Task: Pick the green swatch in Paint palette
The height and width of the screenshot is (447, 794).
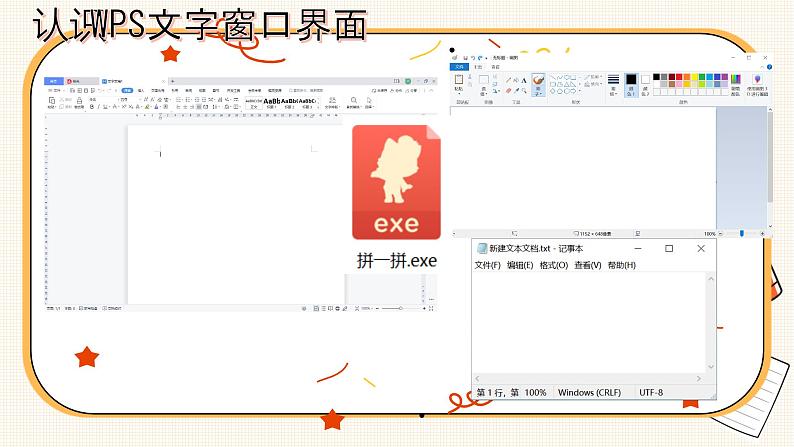Action: coord(702,77)
